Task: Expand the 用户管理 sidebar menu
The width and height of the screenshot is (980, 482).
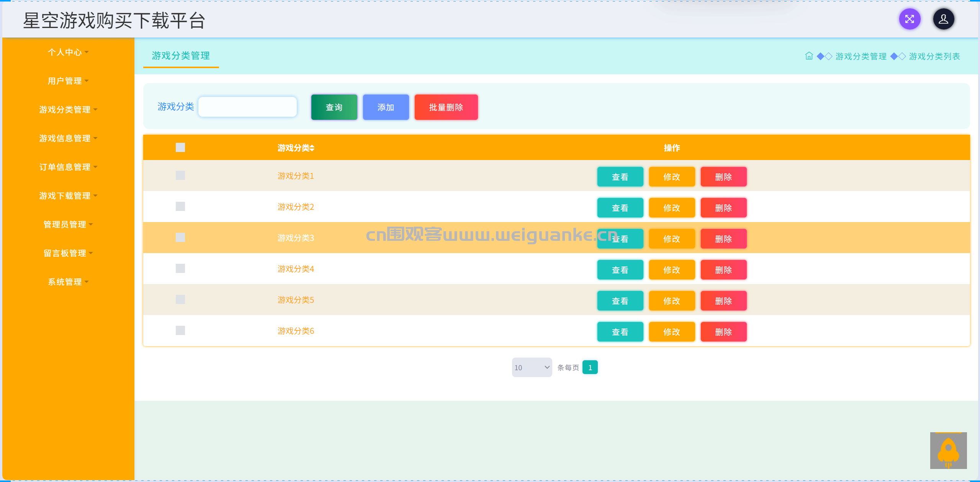Action: click(x=68, y=81)
